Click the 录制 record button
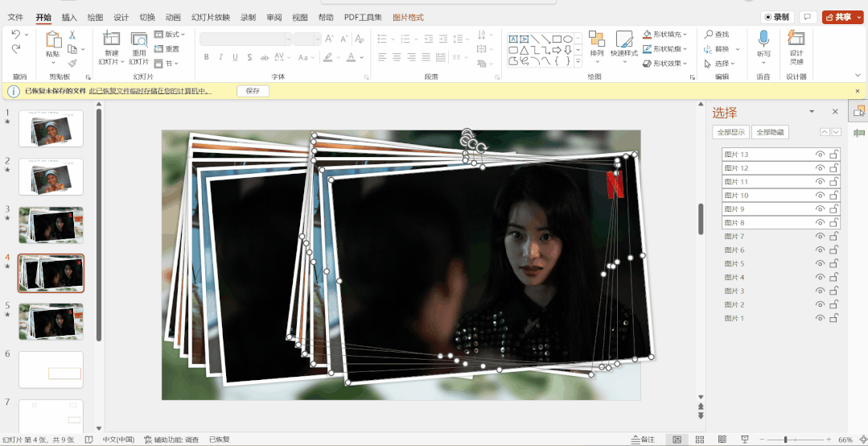The image size is (868, 446). click(x=777, y=17)
